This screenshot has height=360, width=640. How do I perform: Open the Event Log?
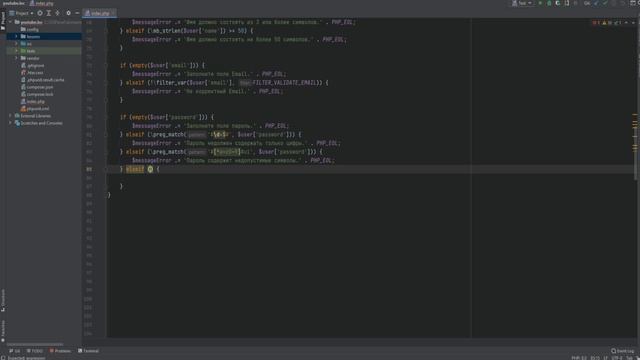pos(623,351)
